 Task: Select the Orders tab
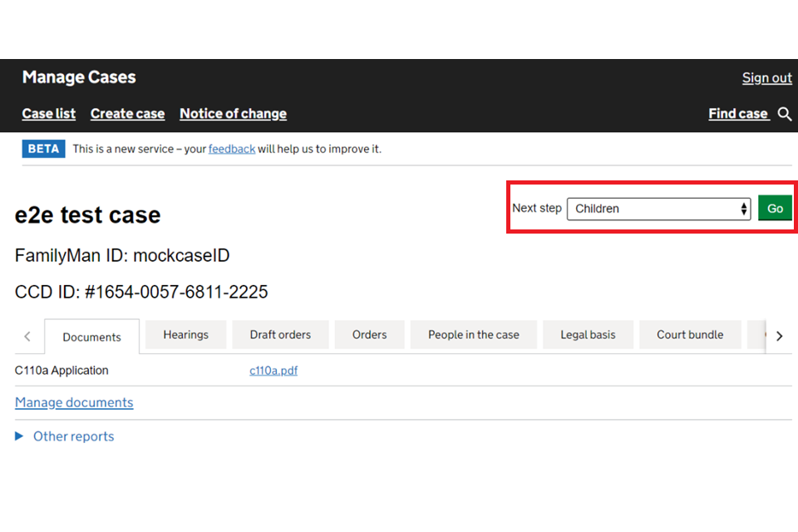369,335
